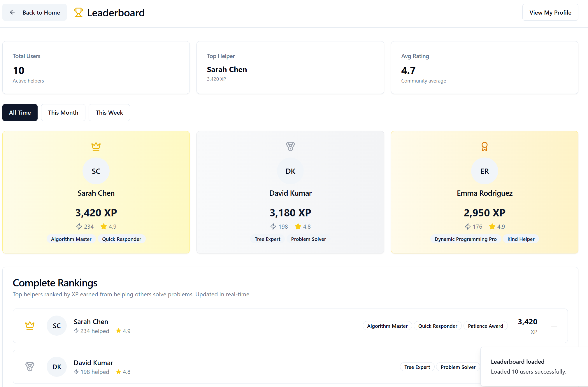Screen dimensions: 588x387
Task: Click the back arrow icon
Action: click(12, 12)
